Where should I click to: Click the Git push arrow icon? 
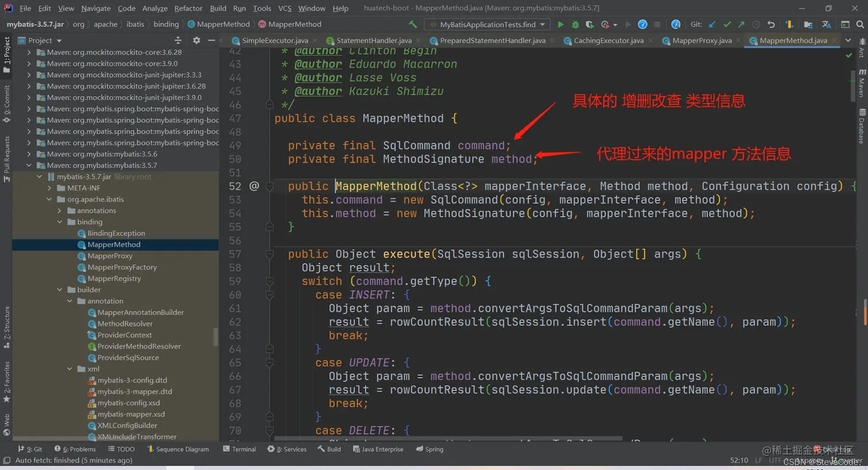coord(741,24)
